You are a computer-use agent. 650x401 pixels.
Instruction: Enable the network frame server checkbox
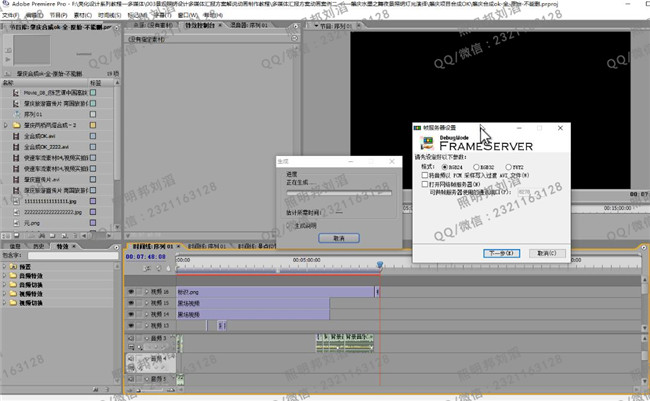coord(425,184)
